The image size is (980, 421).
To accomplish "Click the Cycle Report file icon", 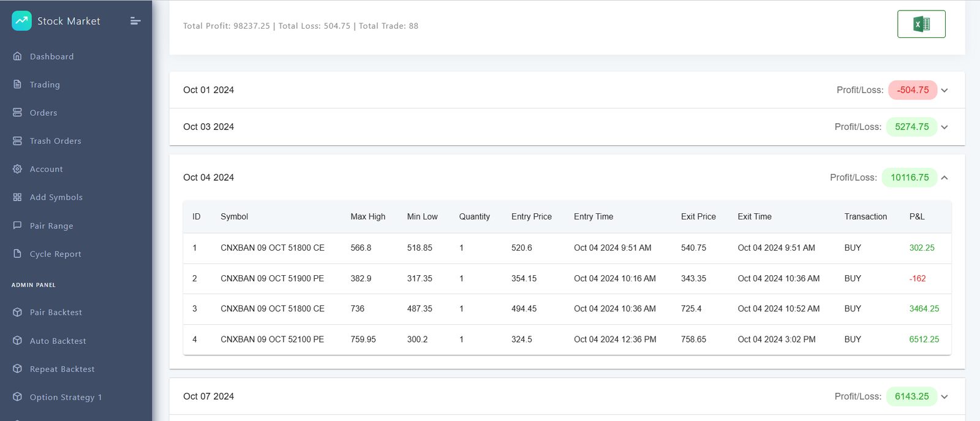I will coord(17,253).
